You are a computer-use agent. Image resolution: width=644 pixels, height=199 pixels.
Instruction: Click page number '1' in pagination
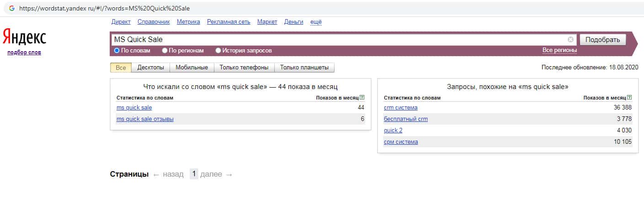(x=194, y=174)
